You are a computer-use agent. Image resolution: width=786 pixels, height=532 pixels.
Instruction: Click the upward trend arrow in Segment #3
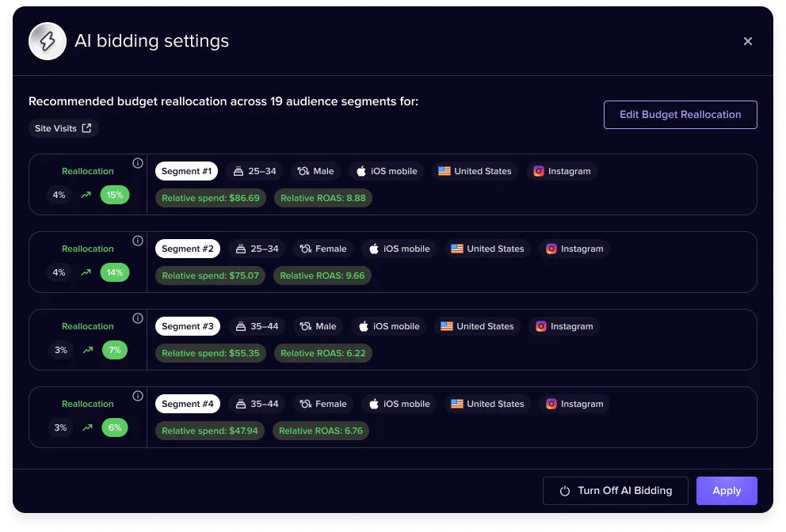pyautogui.click(x=88, y=350)
